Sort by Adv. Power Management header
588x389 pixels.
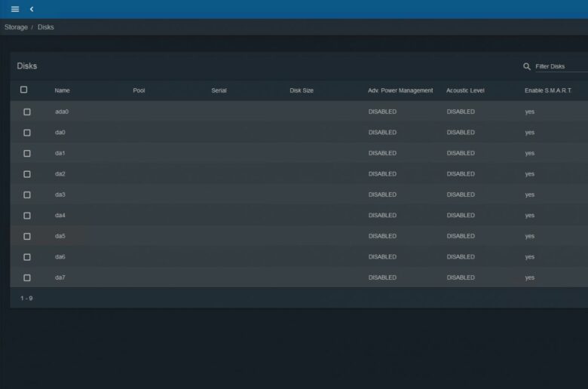coord(400,90)
